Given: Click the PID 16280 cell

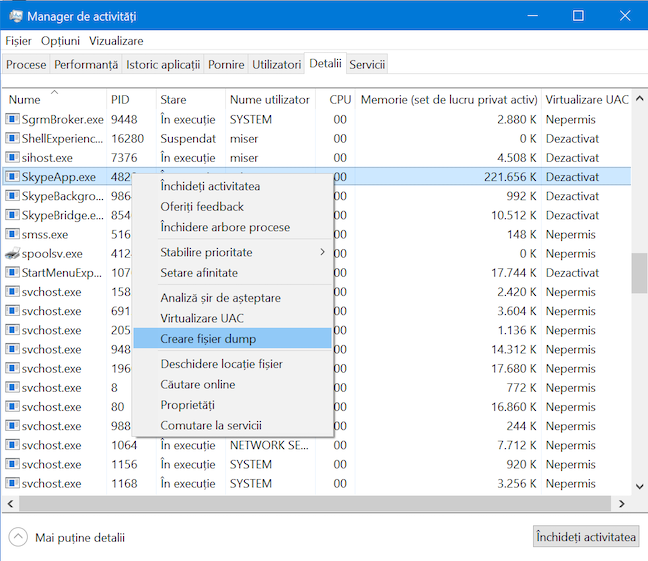Looking at the screenshot, I should [x=127, y=138].
